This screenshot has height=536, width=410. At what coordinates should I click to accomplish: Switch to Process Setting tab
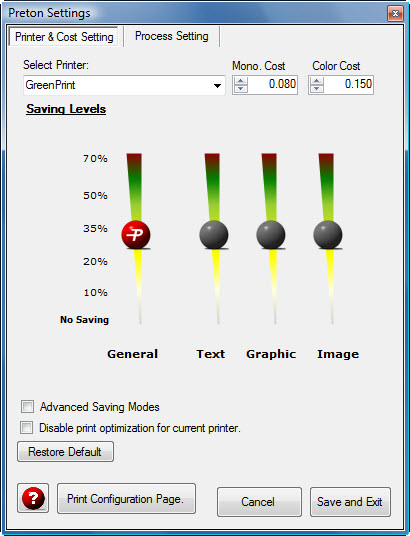172,36
